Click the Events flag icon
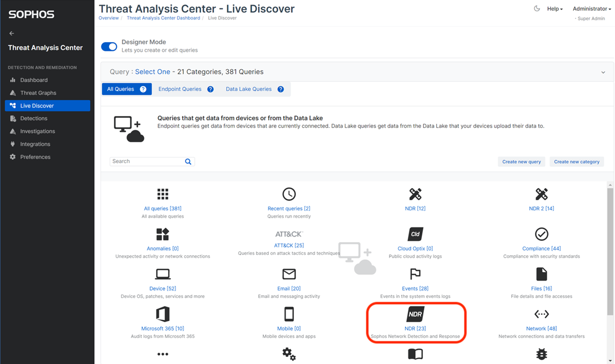The height and width of the screenshot is (364, 615). 415,274
